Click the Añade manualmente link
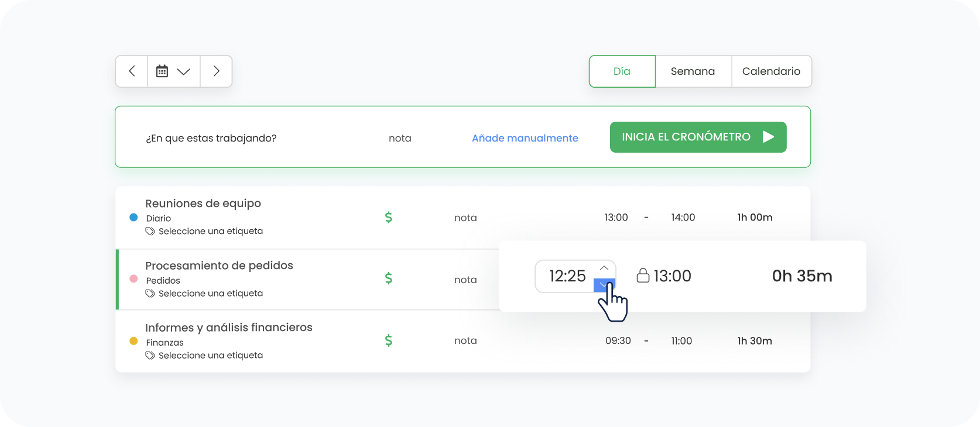 pos(525,138)
